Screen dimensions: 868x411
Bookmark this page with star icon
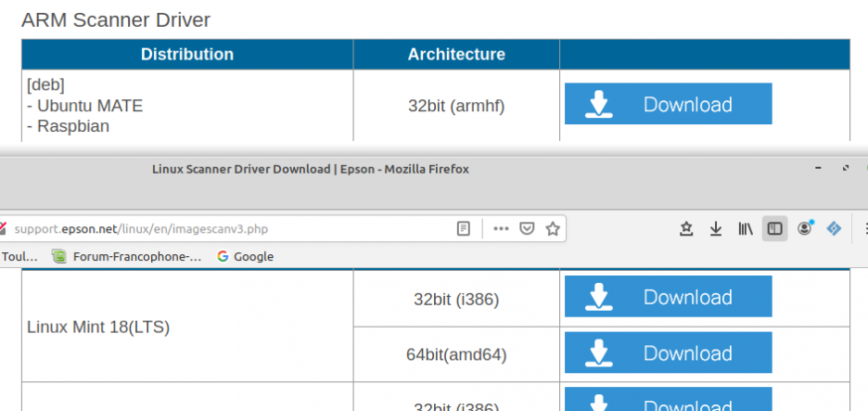pos(552,228)
